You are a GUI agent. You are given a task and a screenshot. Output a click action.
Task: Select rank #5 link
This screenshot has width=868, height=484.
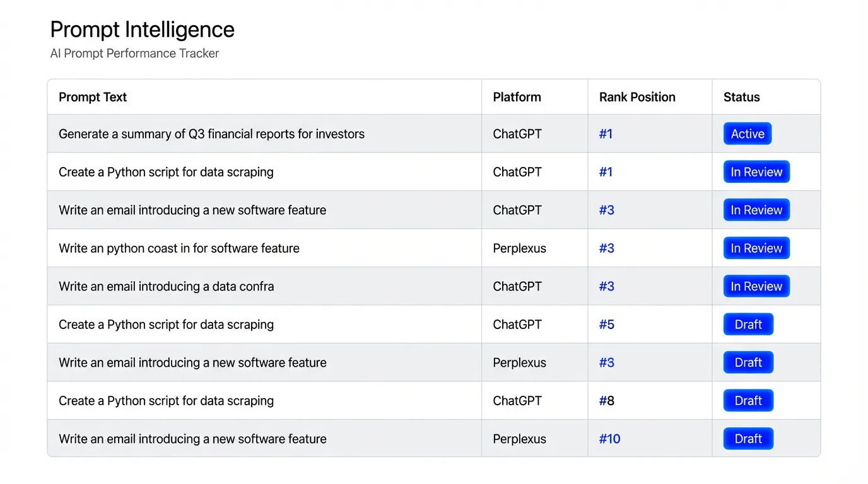coord(606,324)
